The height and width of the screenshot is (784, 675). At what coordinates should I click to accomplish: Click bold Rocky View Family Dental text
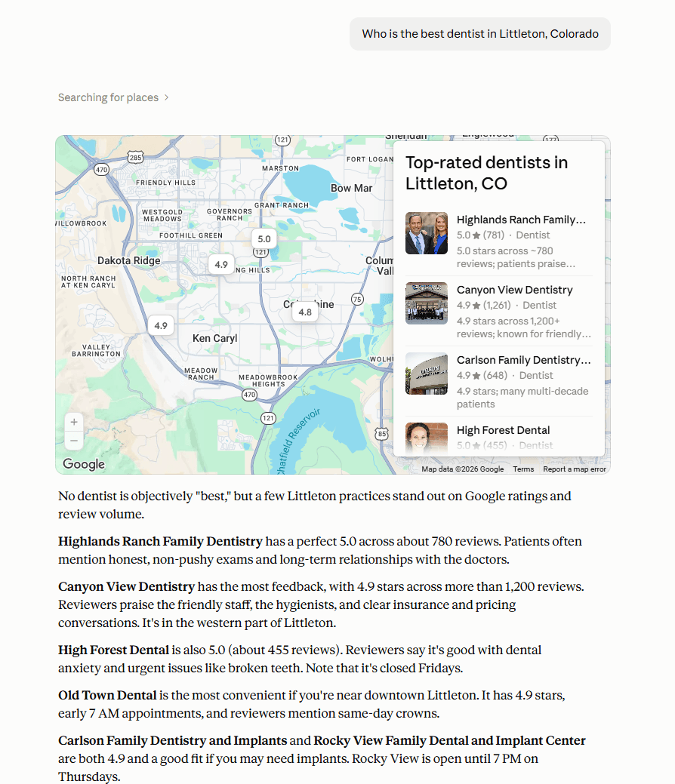(449, 740)
